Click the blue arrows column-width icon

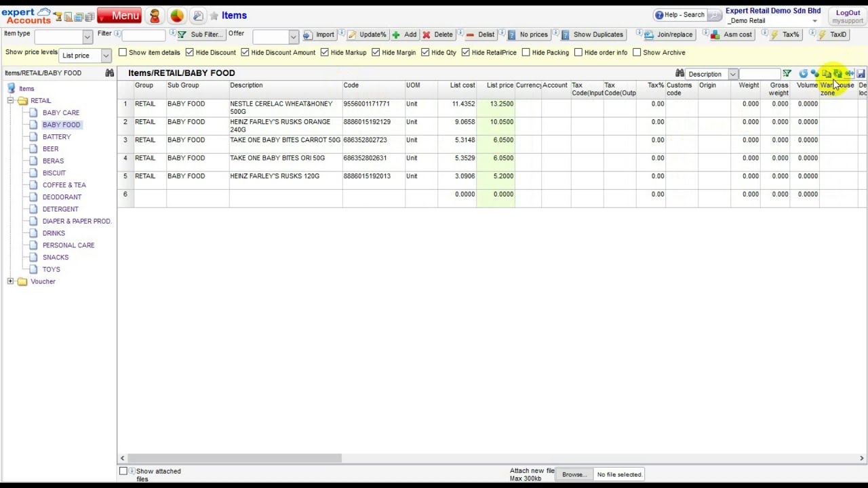point(850,73)
